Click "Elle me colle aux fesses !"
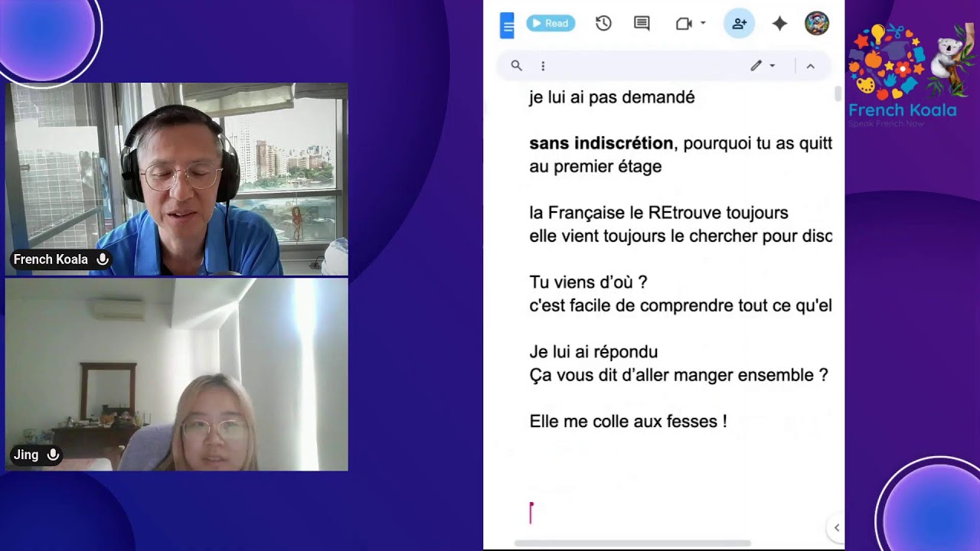This screenshot has height=551, width=980. [x=628, y=421]
